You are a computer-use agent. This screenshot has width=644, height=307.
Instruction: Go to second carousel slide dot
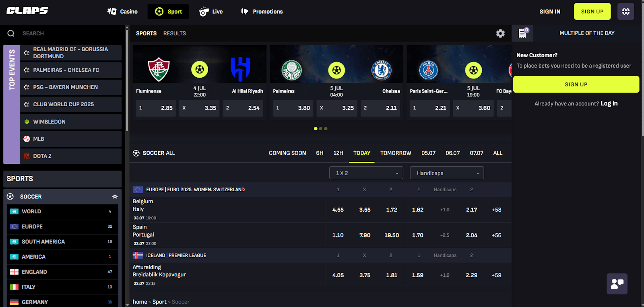pyautogui.click(x=321, y=129)
